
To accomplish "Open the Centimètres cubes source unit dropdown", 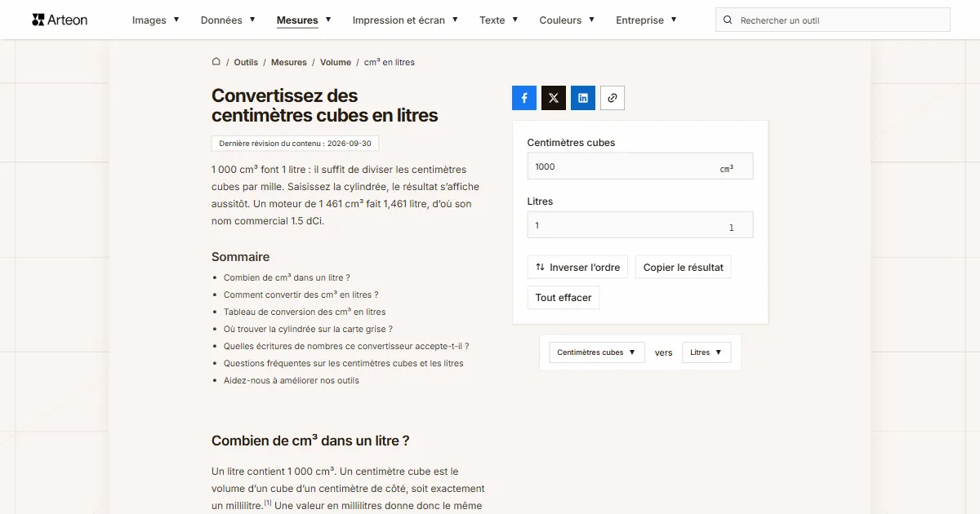I will click(597, 352).
